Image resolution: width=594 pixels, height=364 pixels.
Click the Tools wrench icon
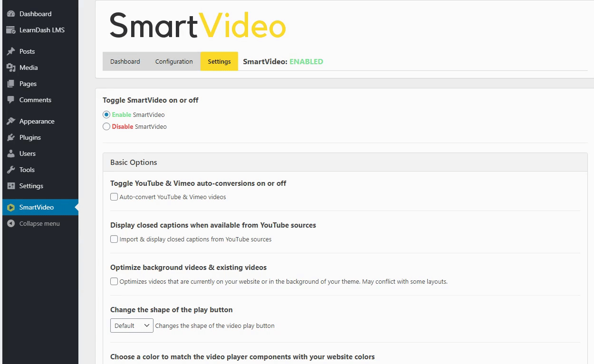pos(11,170)
